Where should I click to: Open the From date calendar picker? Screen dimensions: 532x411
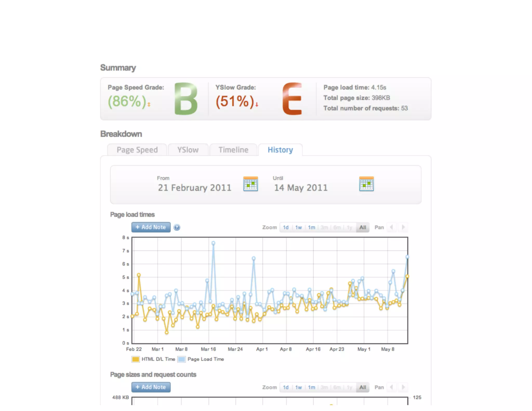click(250, 184)
